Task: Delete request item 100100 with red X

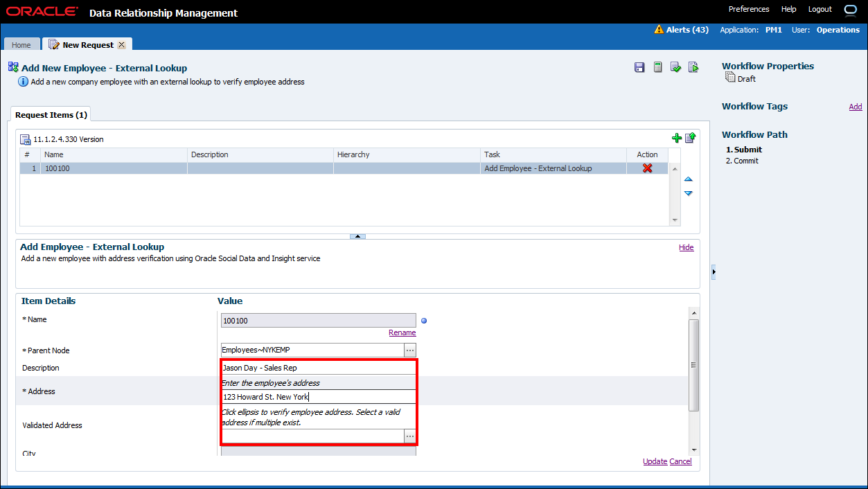Action: pos(647,168)
